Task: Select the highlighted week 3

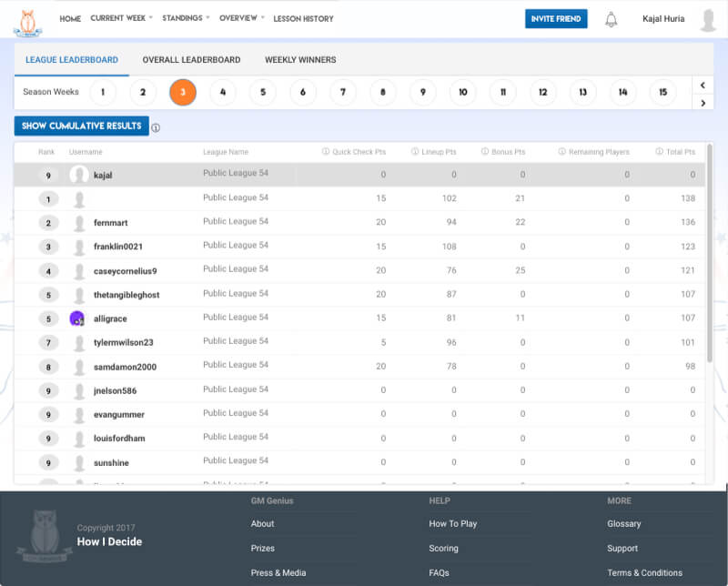Action: [x=183, y=92]
